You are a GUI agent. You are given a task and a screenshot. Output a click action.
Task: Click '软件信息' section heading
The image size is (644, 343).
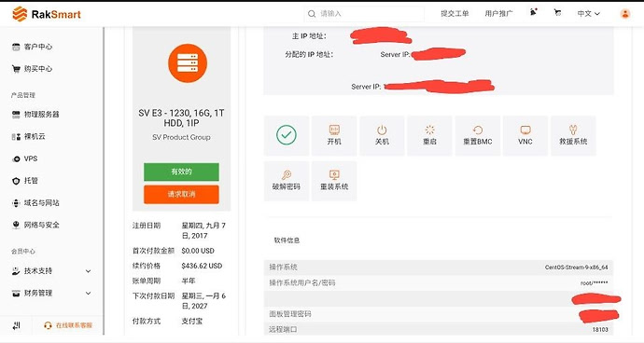[x=287, y=240]
